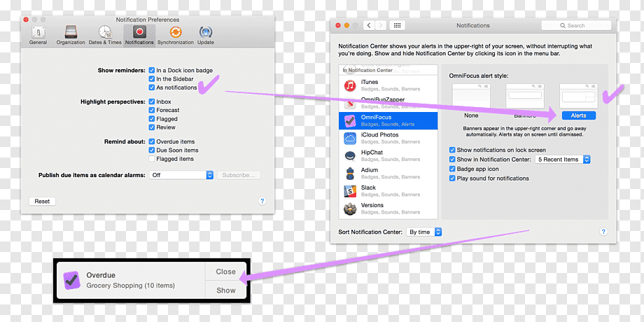Image resolution: width=644 pixels, height=322 pixels.
Task: Select Slack icon in list
Action: [x=350, y=191]
